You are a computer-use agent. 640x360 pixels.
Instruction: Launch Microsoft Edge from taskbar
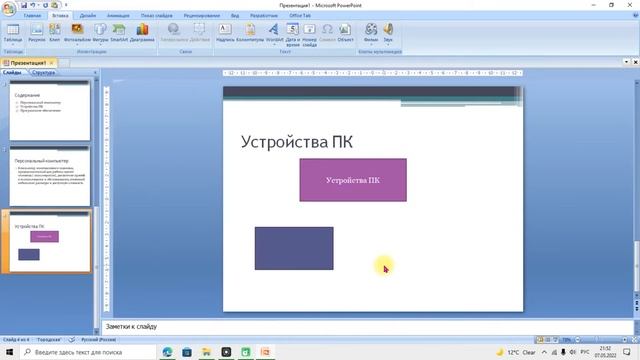167,352
